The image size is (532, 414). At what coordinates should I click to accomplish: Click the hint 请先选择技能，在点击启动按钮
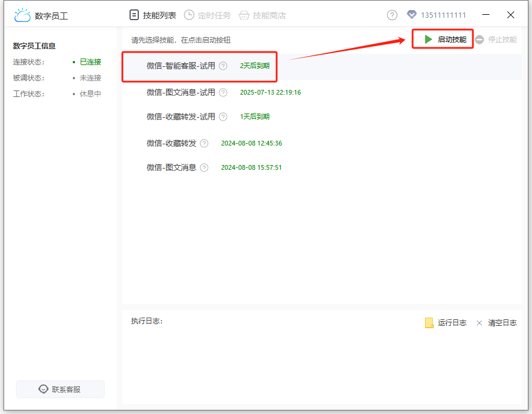181,40
